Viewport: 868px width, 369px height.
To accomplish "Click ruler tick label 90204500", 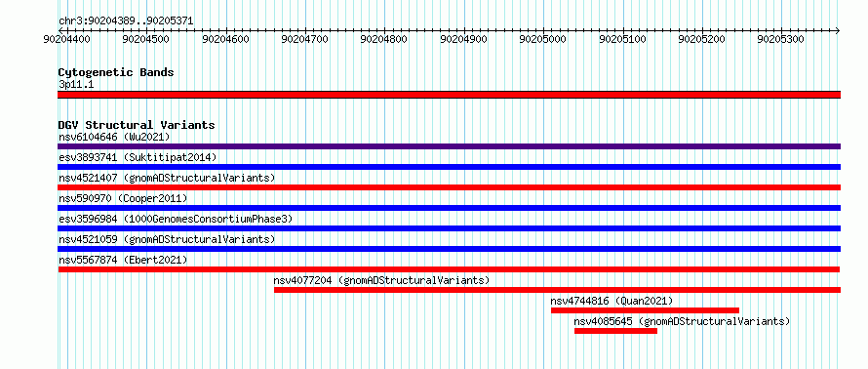I will point(146,39).
